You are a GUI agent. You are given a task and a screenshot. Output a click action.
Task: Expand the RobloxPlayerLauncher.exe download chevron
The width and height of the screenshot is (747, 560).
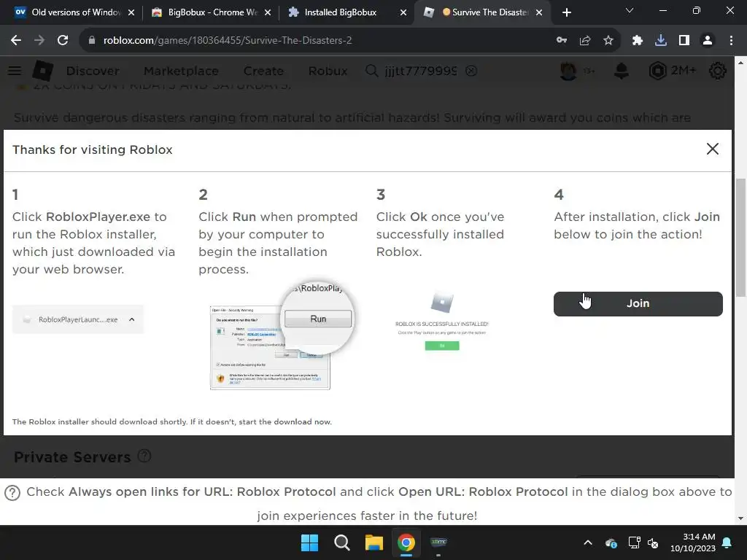[132, 319]
